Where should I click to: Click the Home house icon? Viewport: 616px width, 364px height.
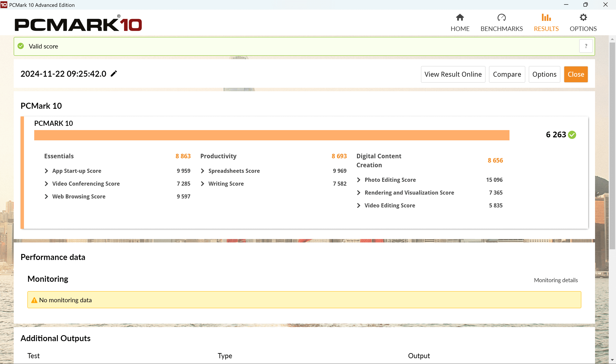460,18
